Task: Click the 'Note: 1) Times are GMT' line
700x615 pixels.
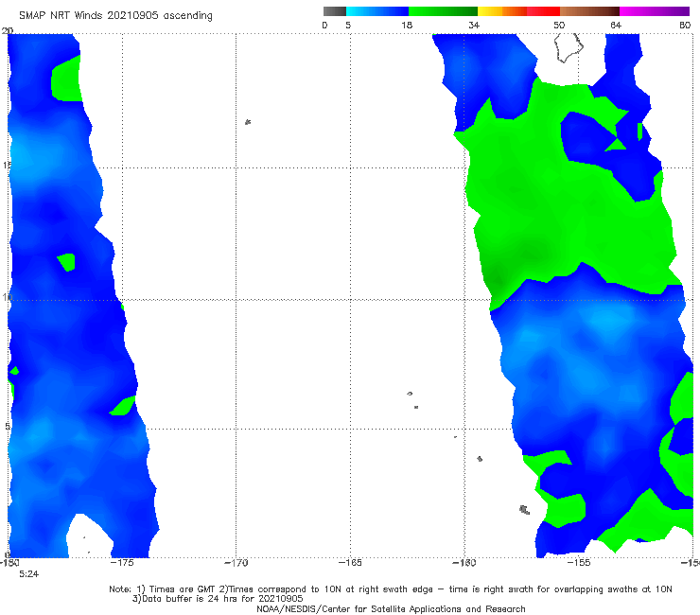Action: 391,589
